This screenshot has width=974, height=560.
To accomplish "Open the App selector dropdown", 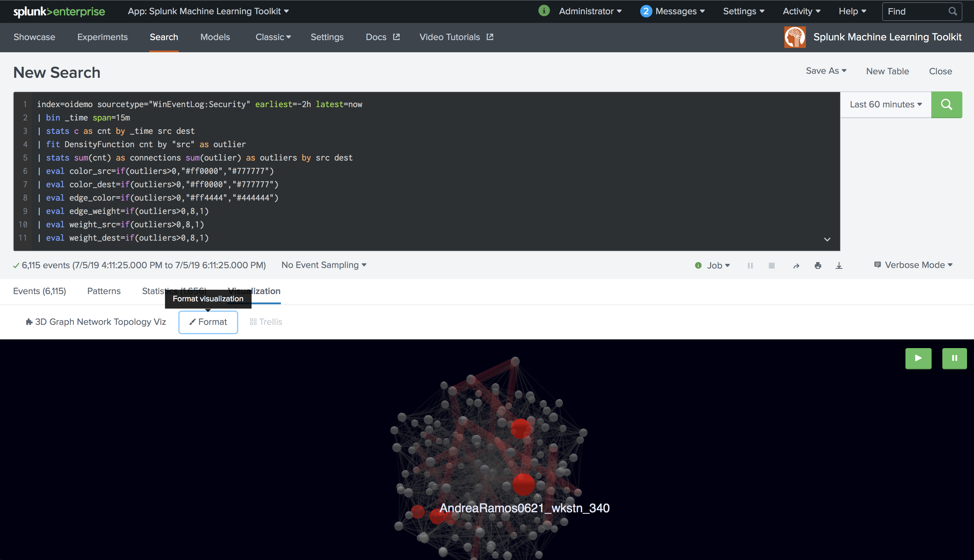I will point(208,11).
